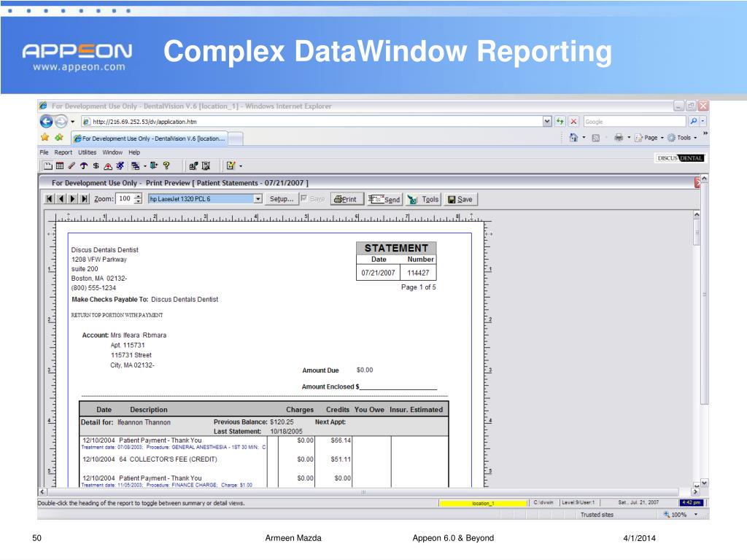The image size is (747, 560).
Task: Open the Report menu
Action: pos(63,152)
